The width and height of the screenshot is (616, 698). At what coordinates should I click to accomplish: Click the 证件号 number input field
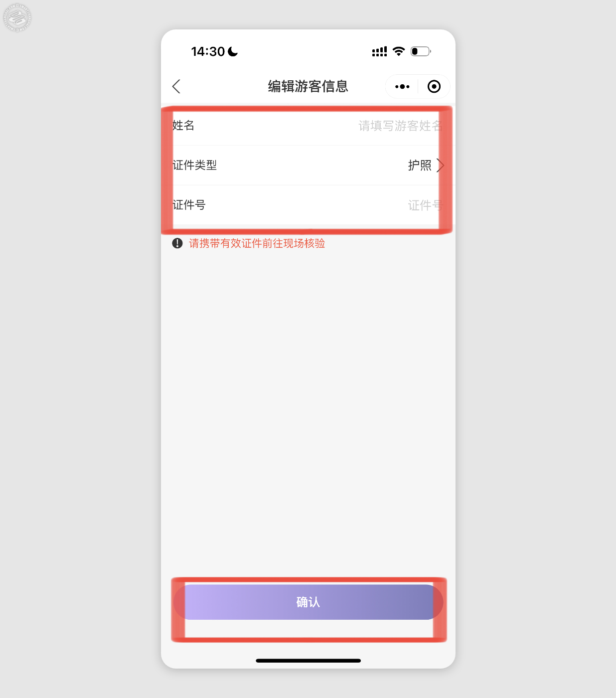pos(425,205)
